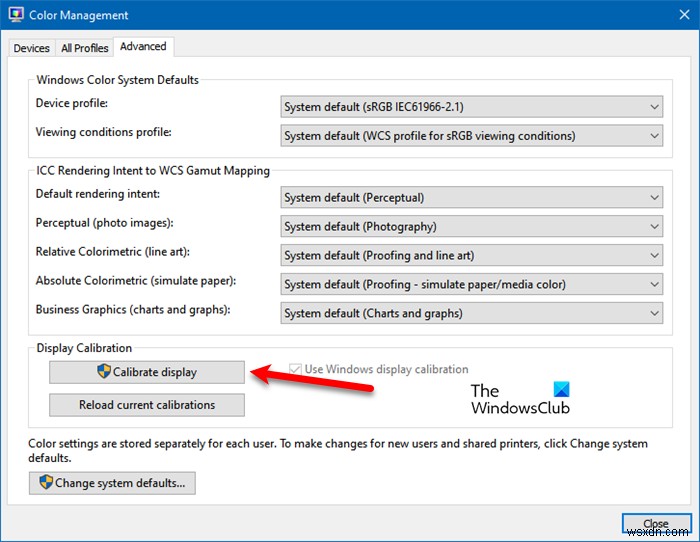Close the Color Management window with X
The height and width of the screenshot is (542, 700).
coord(684,15)
